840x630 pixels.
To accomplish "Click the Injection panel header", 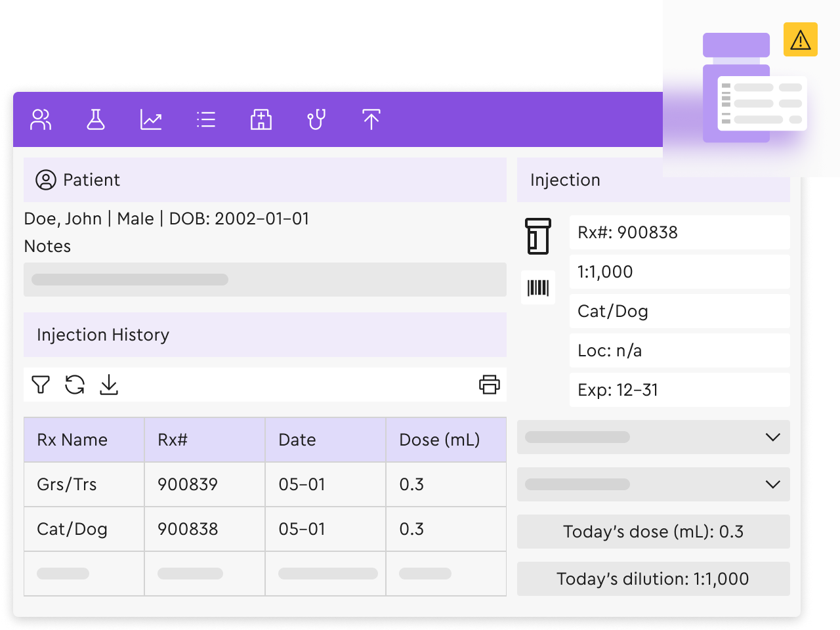I will point(654,180).
